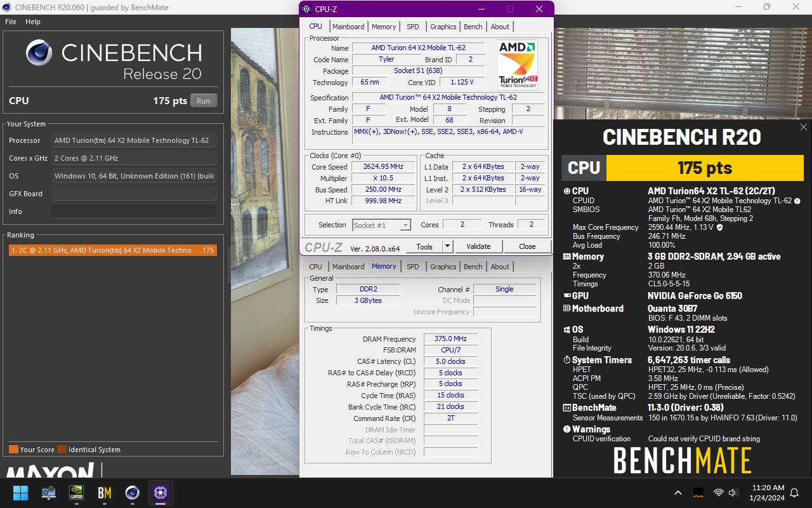Open the File menu in Cinebench
The width and height of the screenshot is (812, 508).
[x=11, y=22]
